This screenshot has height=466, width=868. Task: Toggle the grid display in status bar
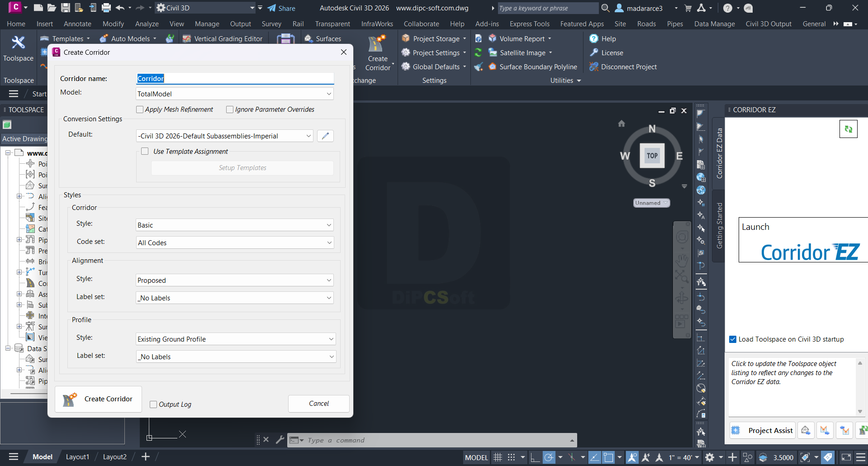[x=498, y=457]
